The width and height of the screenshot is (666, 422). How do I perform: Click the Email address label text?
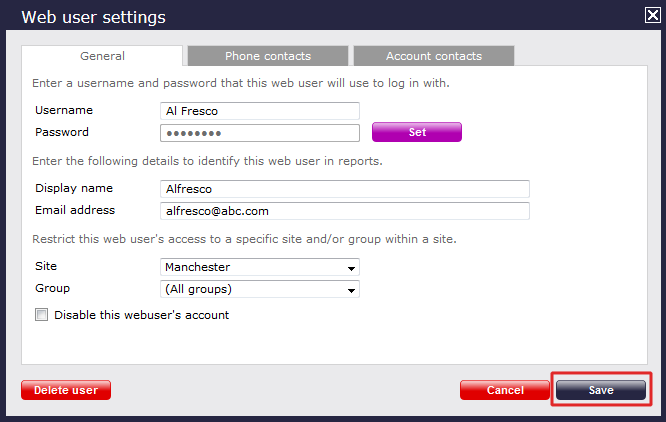point(75,210)
